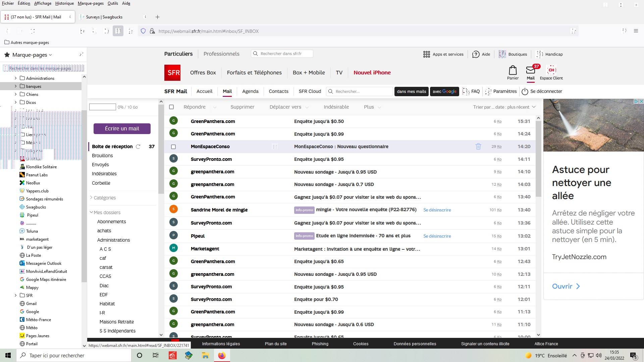Open the Contacts tab
This screenshot has height=362, width=644.
point(278,92)
